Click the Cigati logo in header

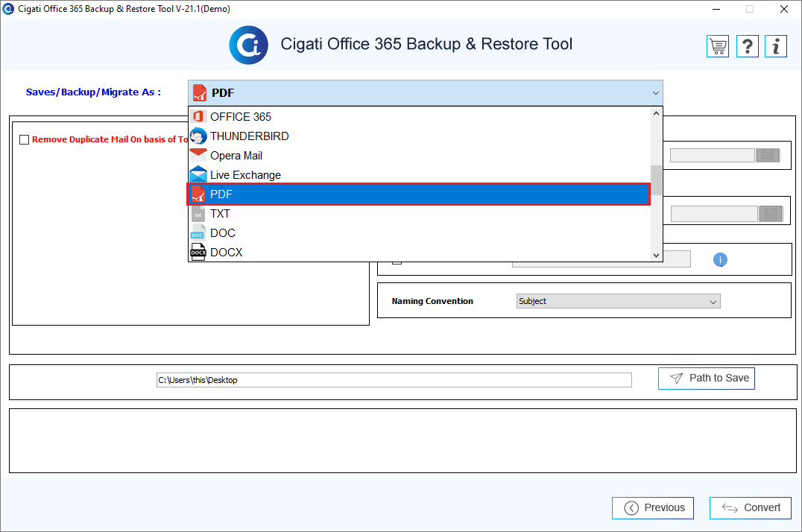tap(249, 45)
